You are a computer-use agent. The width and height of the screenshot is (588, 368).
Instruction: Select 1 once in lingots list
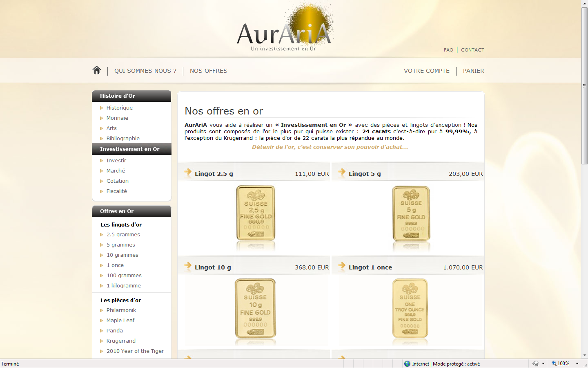point(115,265)
